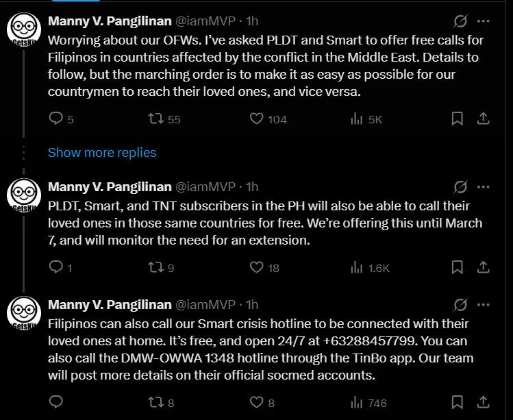Reply to the tweet with 1 reply
This screenshot has height=420, width=513.
click(56, 268)
